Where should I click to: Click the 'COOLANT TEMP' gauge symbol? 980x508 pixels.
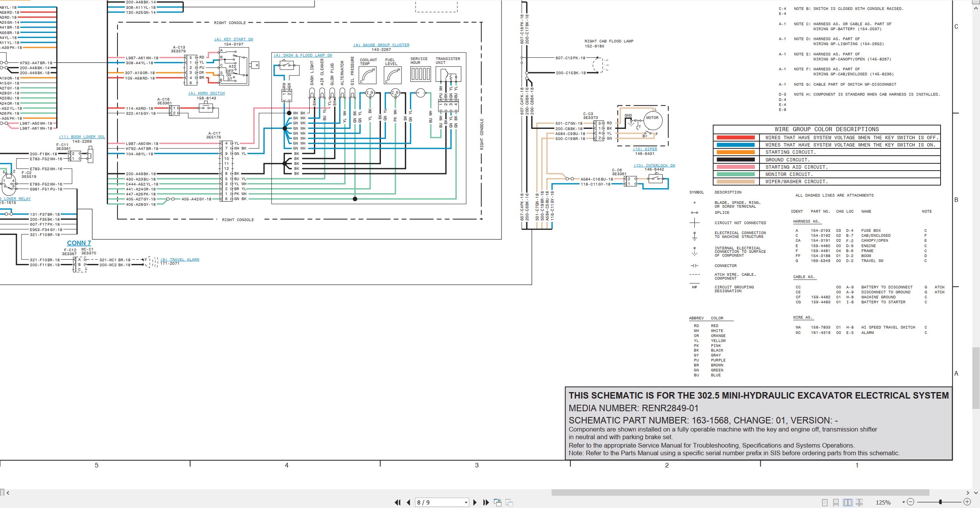tap(367, 75)
